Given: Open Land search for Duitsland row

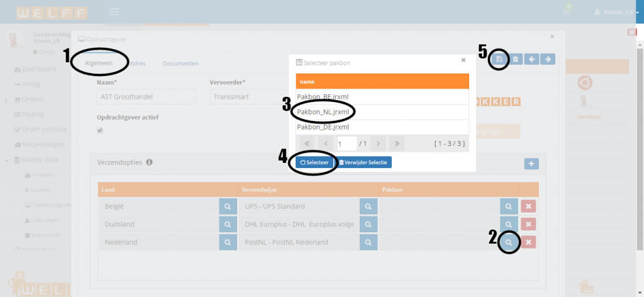Looking at the screenshot, I should (228, 224).
